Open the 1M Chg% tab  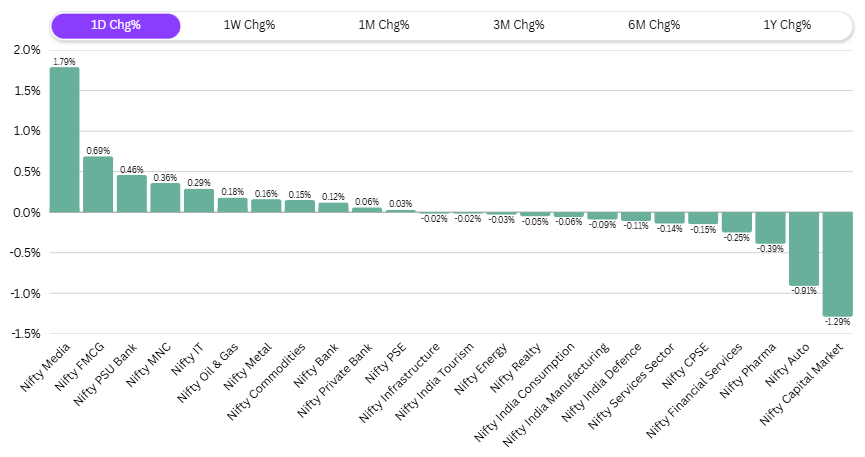click(x=384, y=26)
